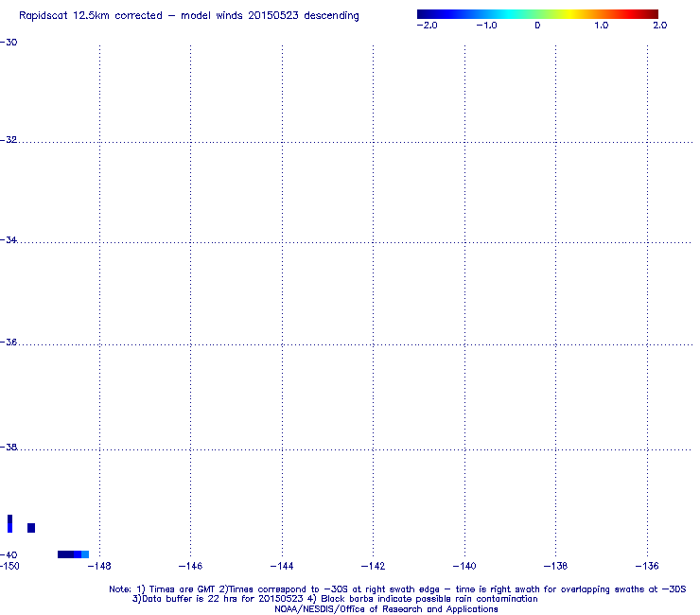Image resolution: width=700 pixels, height=615 pixels.
Task: Click the -136 longitude axis label
Action: click(x=647, y=567)
